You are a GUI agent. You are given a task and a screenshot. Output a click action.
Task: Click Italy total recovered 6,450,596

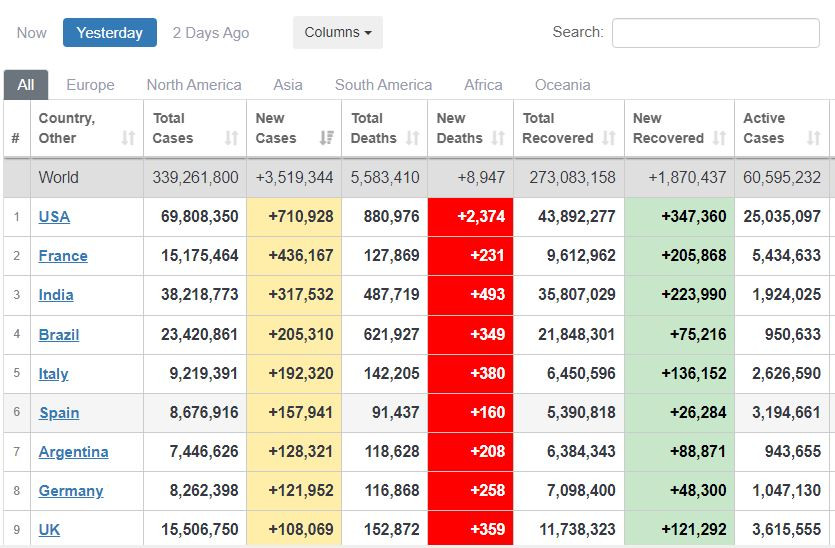pos(581,373)
